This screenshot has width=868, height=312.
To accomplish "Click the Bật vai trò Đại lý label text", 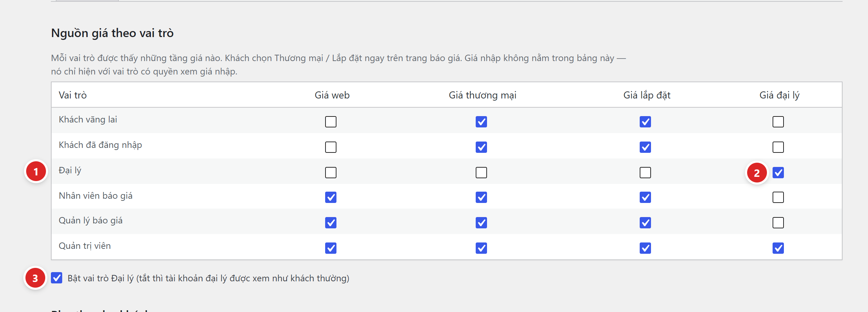I will tap(209, 278).
